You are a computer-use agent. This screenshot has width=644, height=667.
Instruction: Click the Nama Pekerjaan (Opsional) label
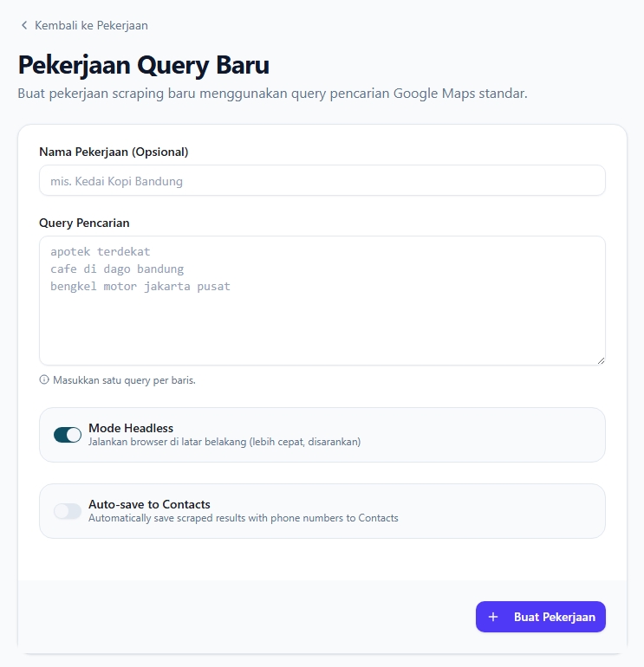point(114,152)
